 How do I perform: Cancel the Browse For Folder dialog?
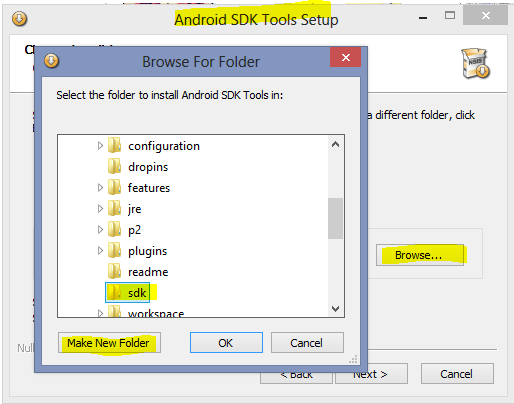(307, 343)
